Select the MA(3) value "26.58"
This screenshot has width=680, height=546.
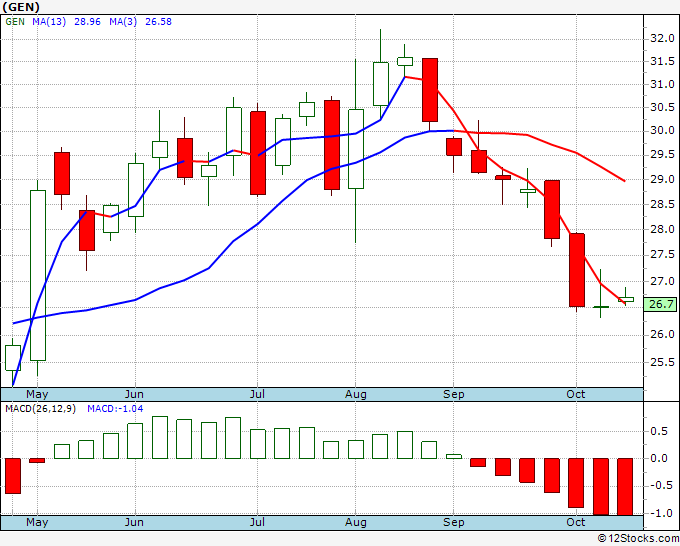(158, 22)
